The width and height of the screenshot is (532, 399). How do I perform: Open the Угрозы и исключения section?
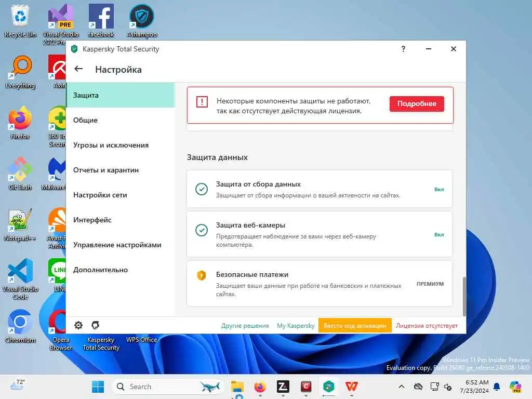click(x=121, y=145)
